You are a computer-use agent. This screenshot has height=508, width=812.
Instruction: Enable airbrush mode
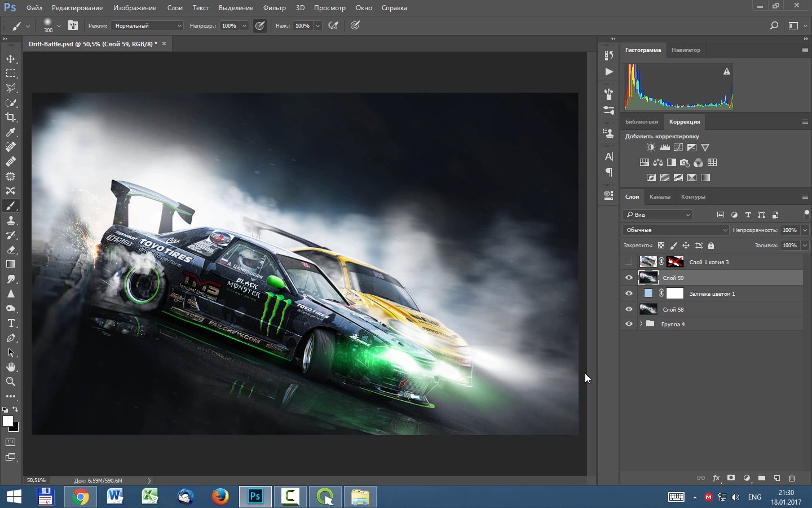pos(334,25)
